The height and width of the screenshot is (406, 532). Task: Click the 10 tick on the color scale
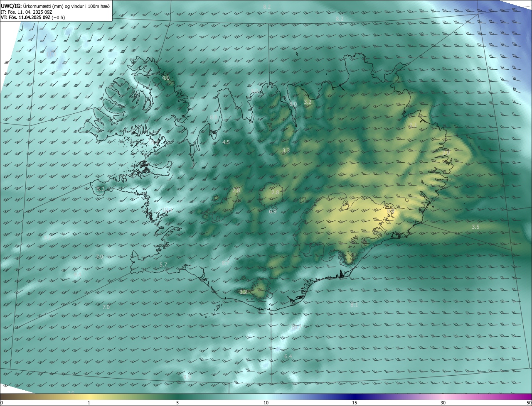[x=266, y=403]
